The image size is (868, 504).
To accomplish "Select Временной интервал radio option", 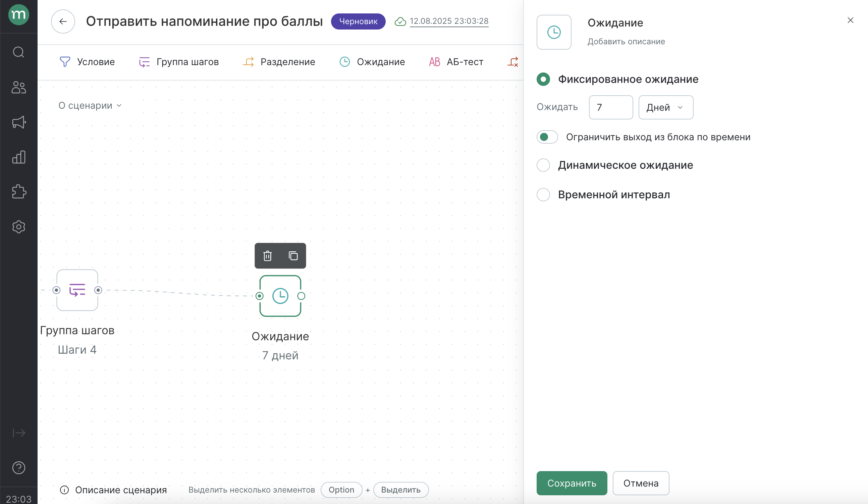I will (543, 195).
